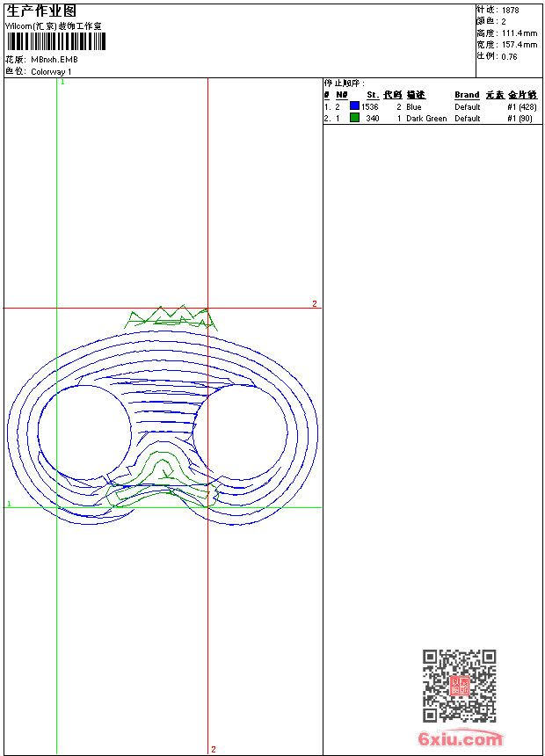The height and width of the screenshot is (756, 545).
Task: Click the red marker 2 at bottom of design
Action: 213,749
